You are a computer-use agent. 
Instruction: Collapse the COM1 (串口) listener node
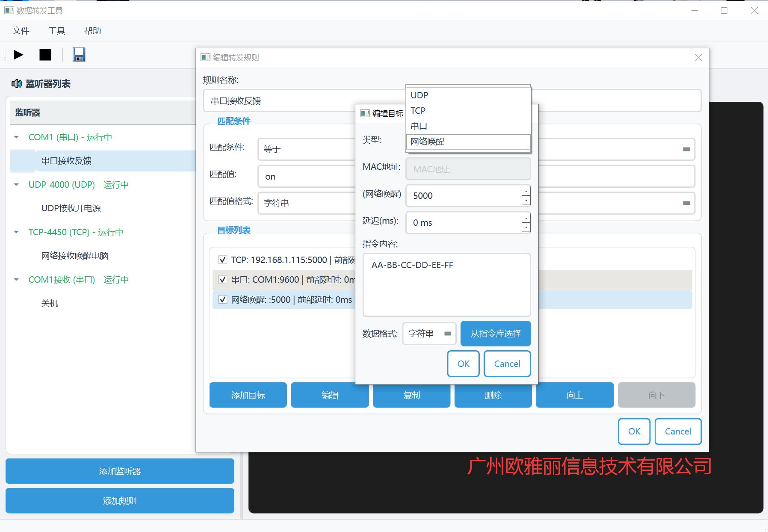16,137
